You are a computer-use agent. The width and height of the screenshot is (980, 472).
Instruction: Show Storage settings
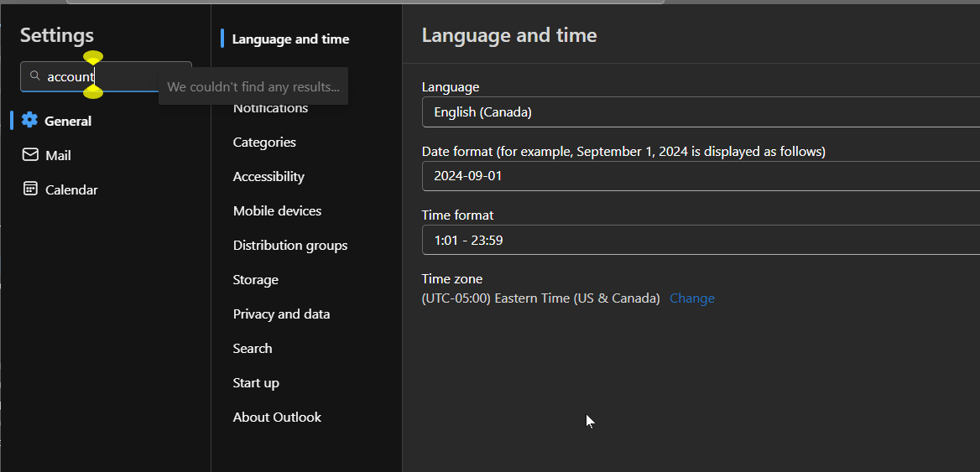(x=255, y=280)
